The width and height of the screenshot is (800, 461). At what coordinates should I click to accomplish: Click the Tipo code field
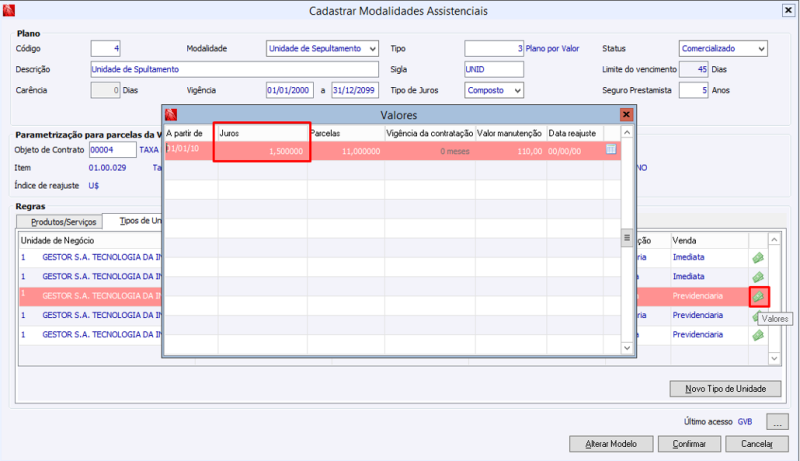click(494, 48)
